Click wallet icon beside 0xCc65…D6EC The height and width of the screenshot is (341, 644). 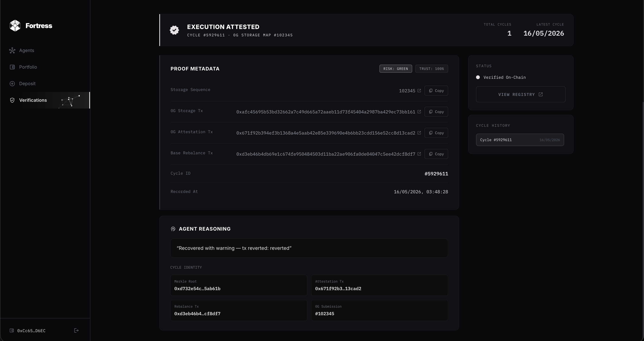tap(12, 330)
